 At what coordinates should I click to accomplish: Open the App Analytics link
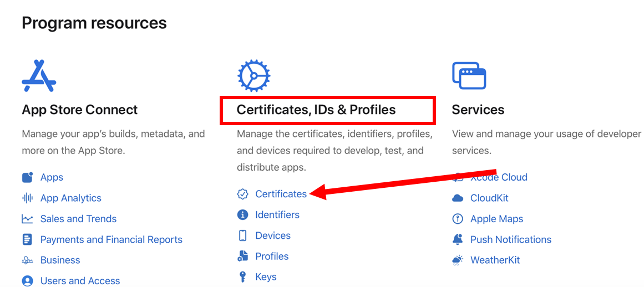[70, 198]
